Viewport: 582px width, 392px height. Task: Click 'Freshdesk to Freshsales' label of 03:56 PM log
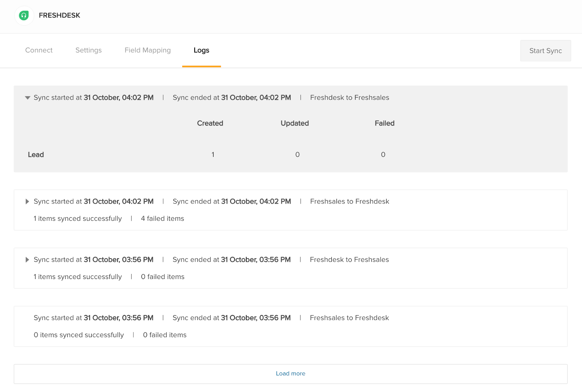click(x=350, y=260)
